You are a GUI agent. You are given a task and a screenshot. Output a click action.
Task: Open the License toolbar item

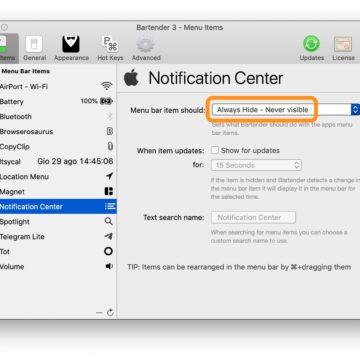343,49
